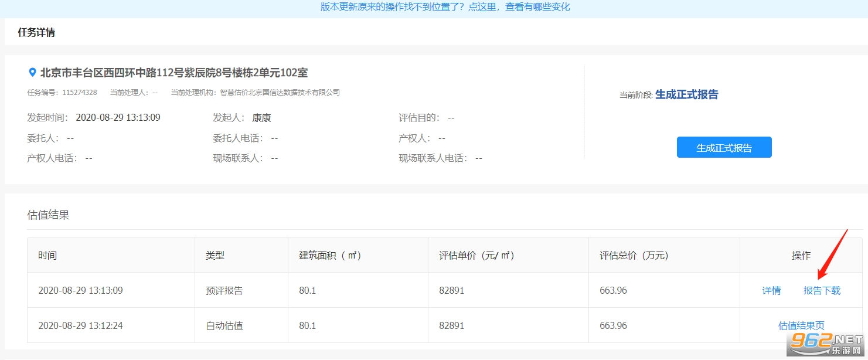This screenshot has width=868, height=360.
Task: Open the 估值结果页 link
Action: [801, 325]
